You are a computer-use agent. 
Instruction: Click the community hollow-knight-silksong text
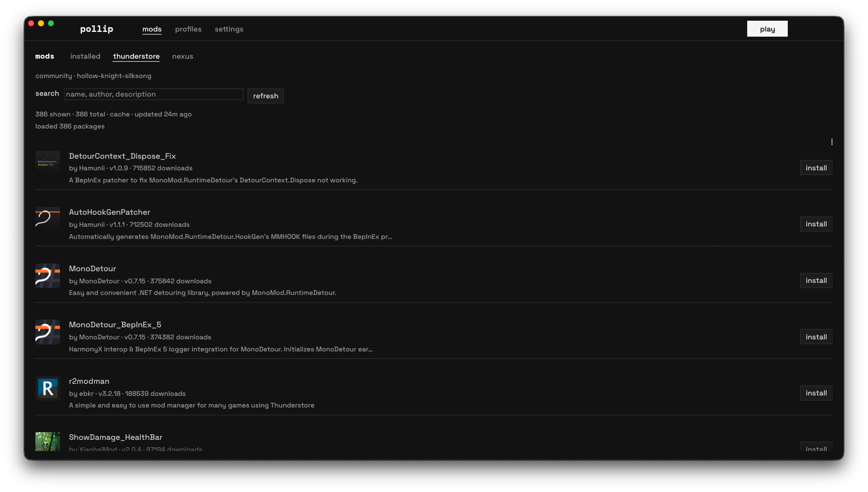click(x=93, y=76)
